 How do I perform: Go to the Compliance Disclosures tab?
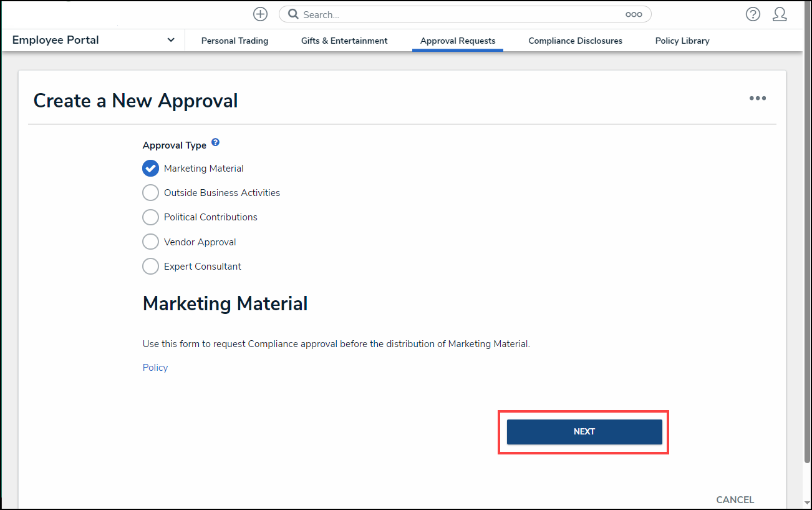click(575, 41)
